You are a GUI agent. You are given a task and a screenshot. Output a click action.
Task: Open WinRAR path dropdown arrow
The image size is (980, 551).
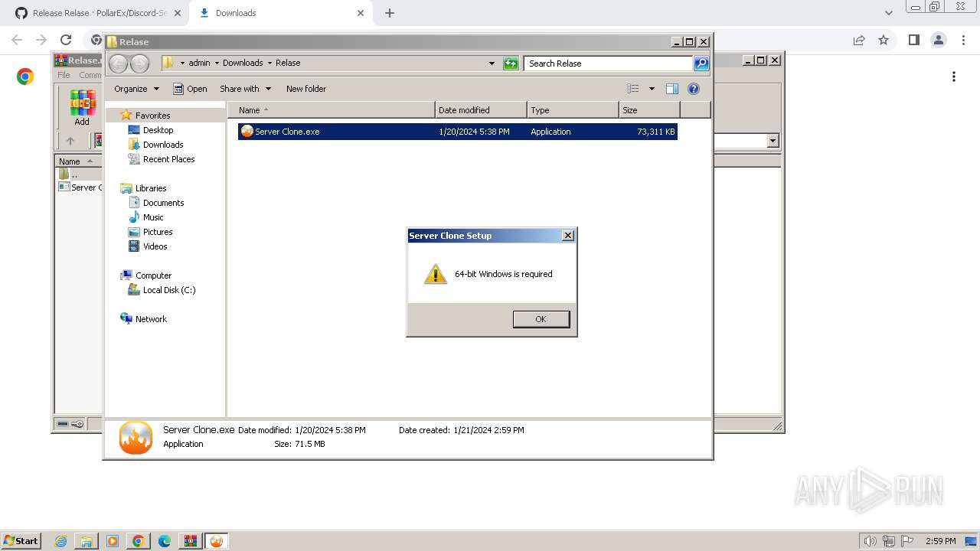pos(773,141)
